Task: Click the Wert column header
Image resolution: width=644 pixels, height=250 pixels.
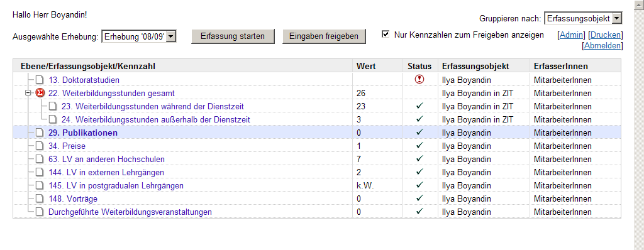Action: pyautogui.click(x=366, y=66)
